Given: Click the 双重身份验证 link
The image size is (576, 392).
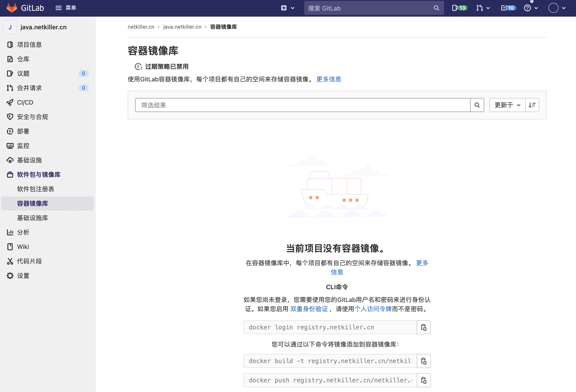Looking at the screenshot, I should [x=309, y=309].
